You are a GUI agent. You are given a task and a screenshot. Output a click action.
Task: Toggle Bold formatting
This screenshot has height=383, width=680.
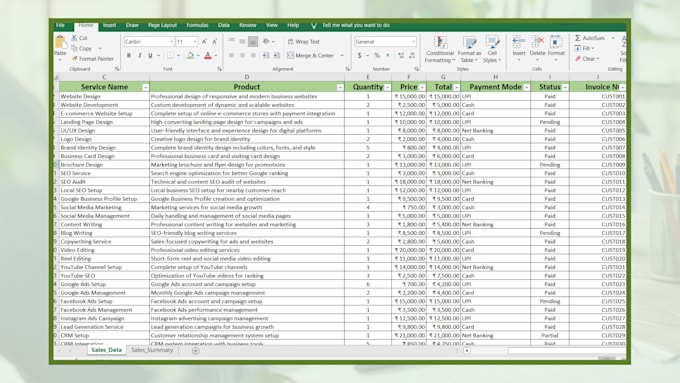(x=129, y=56)
